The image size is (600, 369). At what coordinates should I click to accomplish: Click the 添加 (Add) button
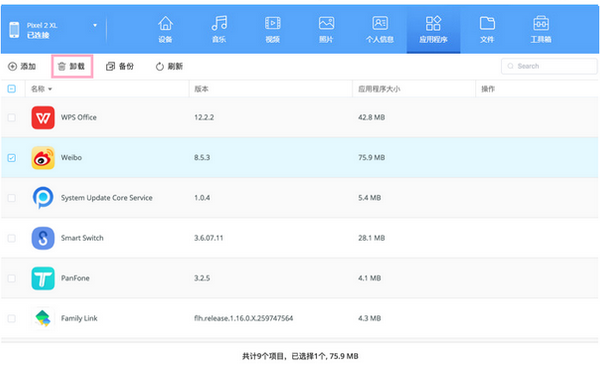point(22,66)
